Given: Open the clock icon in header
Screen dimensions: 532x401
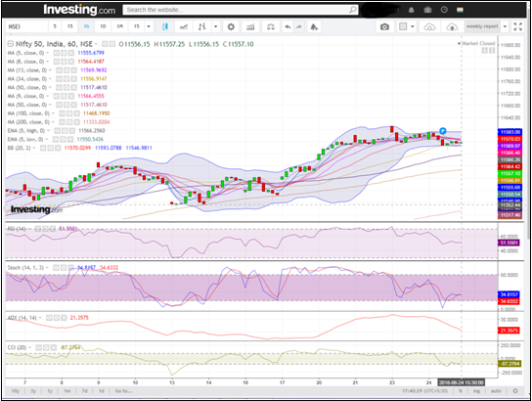Looking at the screenshot, I should (444, 10).
